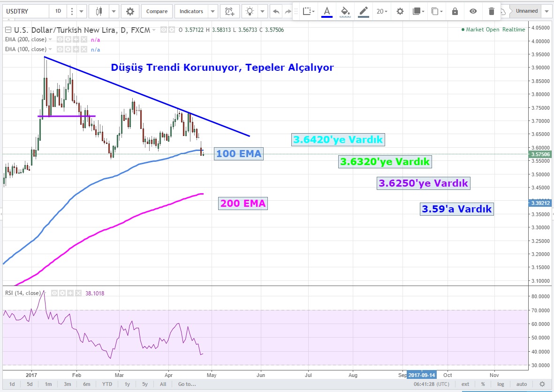This screenshot has width=554, height=392.
Task: Click the lightbulb ideas icon
Action: point(251,11)
